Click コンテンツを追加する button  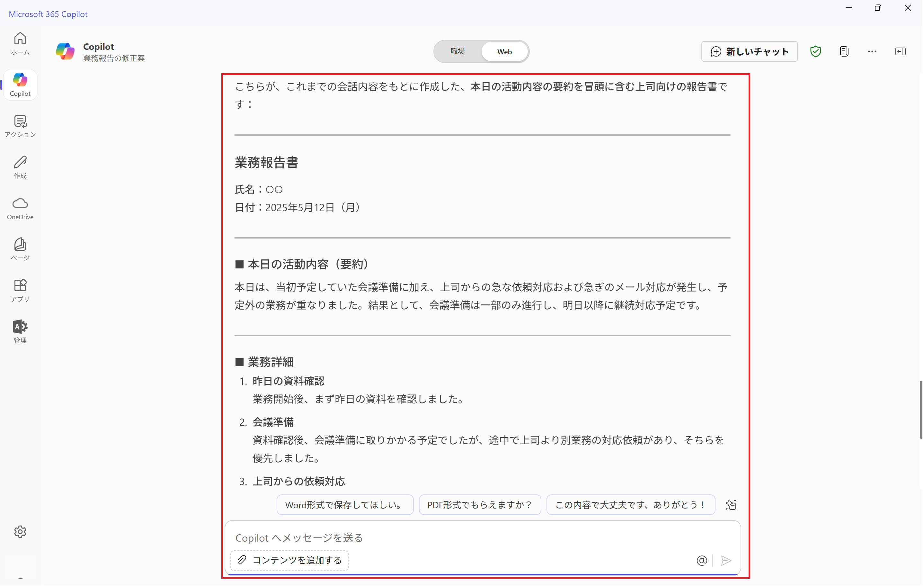(x=290, y=561)
